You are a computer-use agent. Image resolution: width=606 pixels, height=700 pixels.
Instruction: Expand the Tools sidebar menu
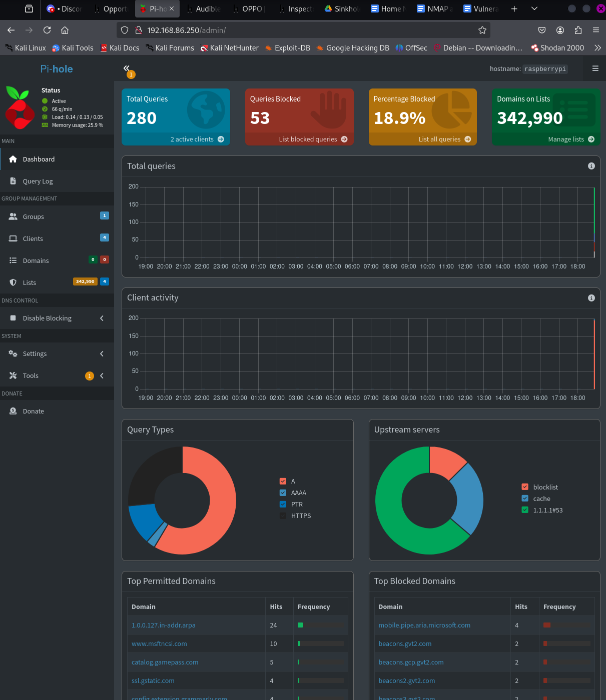click(31, 375)
